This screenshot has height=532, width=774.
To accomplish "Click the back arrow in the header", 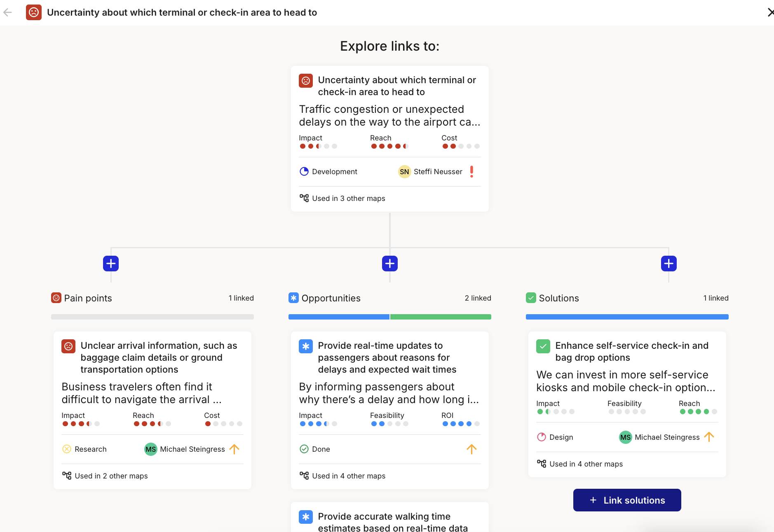I will [7, 12].
